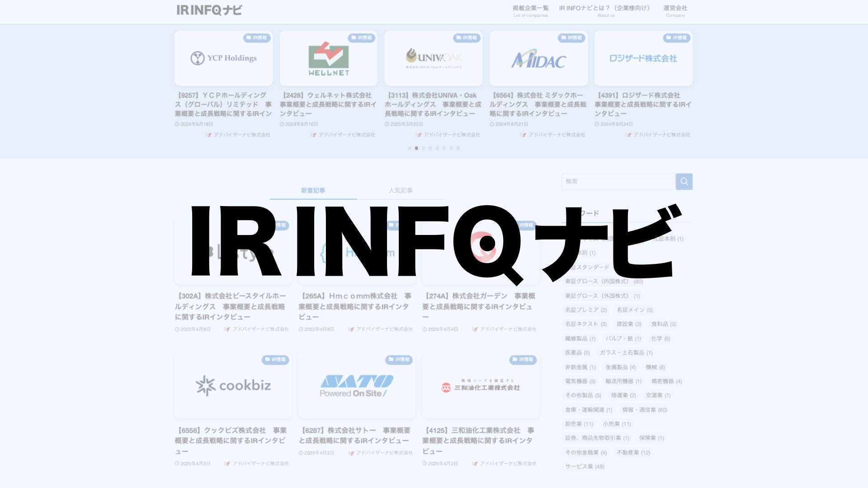Click the MIDAC logo card
The height and width of the screenshot is (488, 868).
click(x=538, y=58)
